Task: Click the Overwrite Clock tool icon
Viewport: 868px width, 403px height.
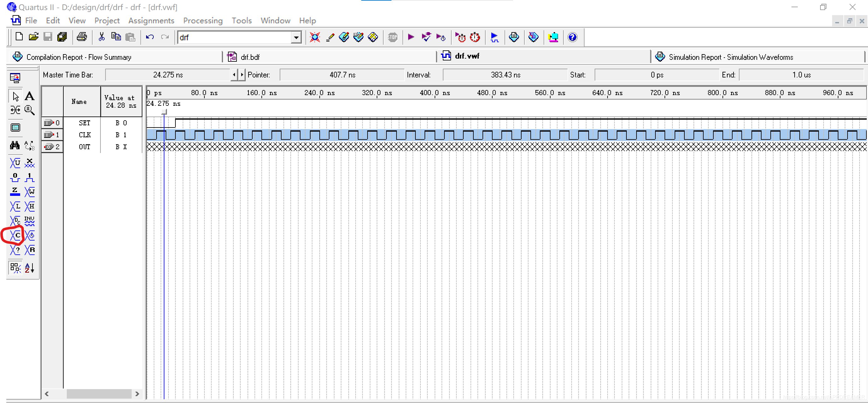Action: click(x=30, y=236)
